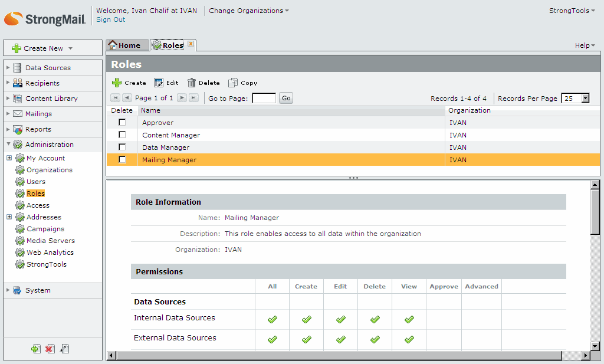Click the trash can Delete icon
Image resolution: width=604 pixels, height=364 pixels.
click(192, 83)
